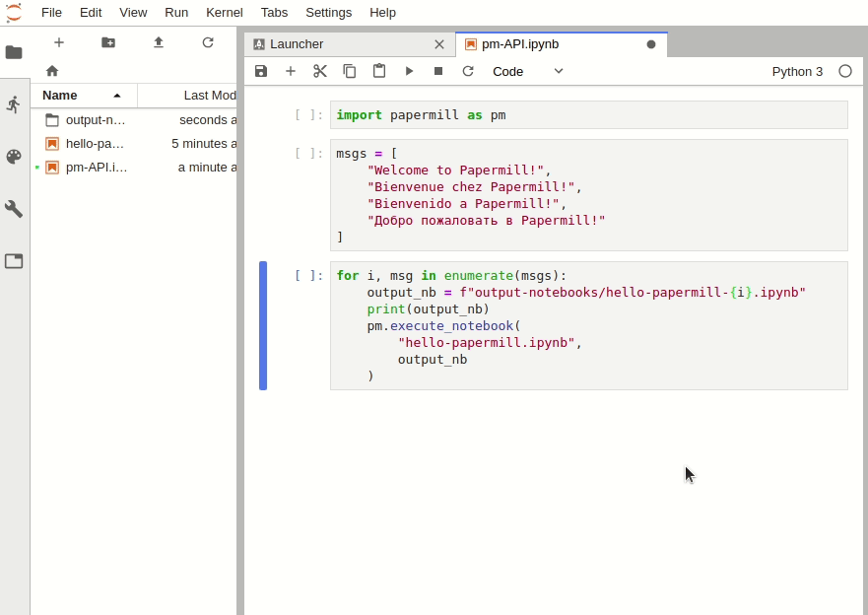Open the Tabs menu
868x615 pixels.
274,12
